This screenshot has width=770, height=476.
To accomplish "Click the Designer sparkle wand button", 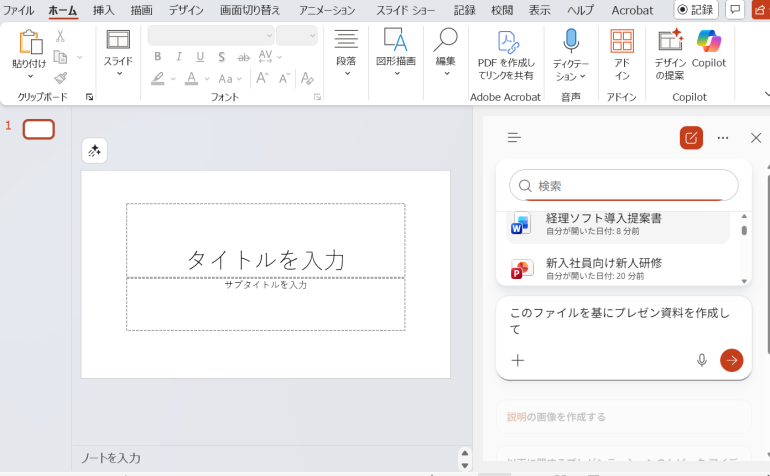I will [94, 151].
